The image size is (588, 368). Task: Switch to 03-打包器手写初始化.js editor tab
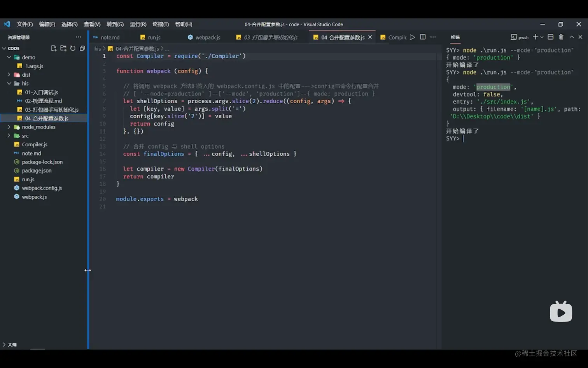(x=271, y=37)
